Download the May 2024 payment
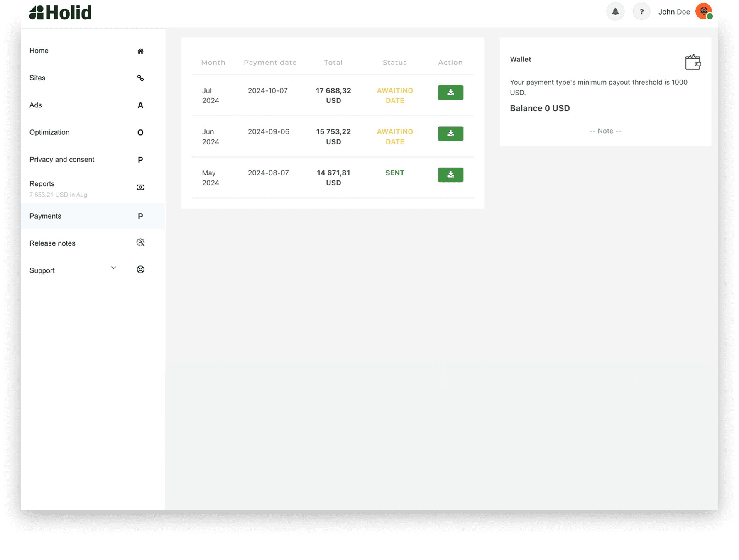 coord(450,175)
